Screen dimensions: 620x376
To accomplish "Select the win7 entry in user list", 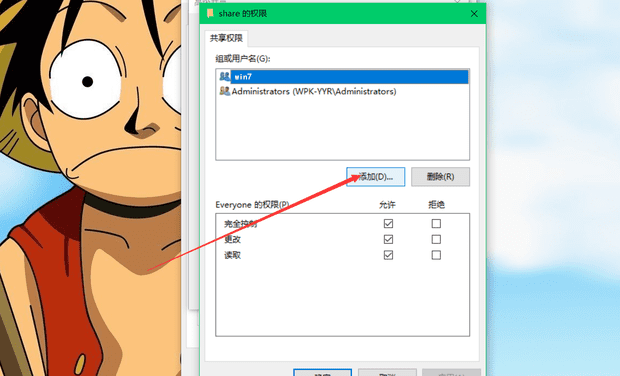I will [342, 76].
